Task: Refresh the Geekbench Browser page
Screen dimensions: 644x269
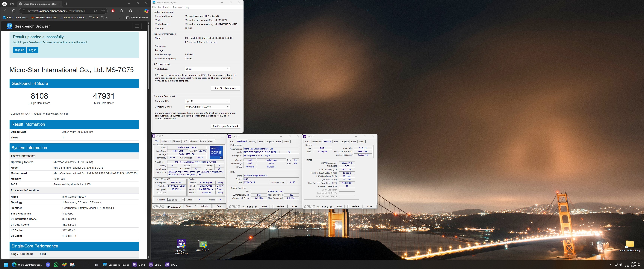Action: pos(14,11)
